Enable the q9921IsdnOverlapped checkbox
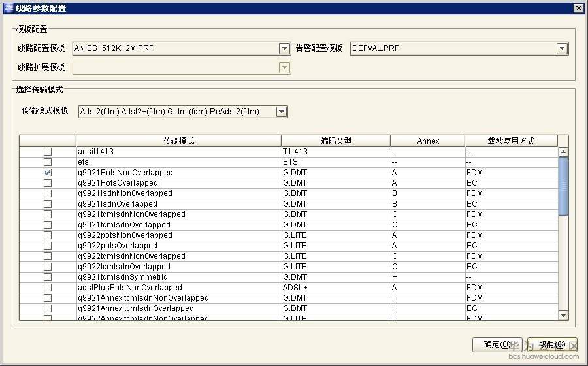 (x=48, y=204)
